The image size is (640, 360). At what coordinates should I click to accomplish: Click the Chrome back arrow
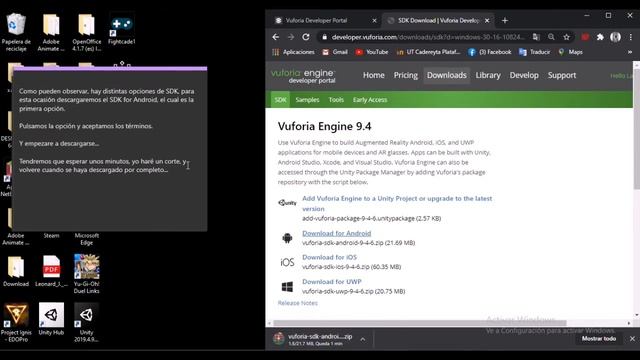276,37
